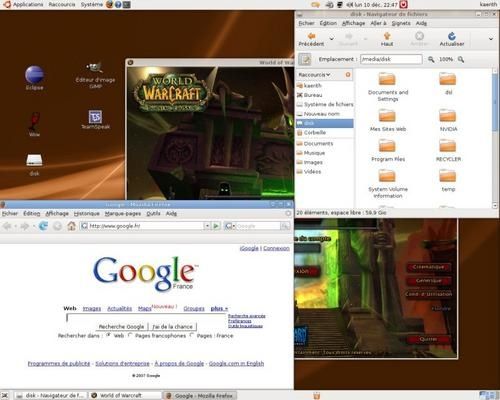Close the side pane with the Raccourcis close button
Screen dimensions: 500x400
348,75
